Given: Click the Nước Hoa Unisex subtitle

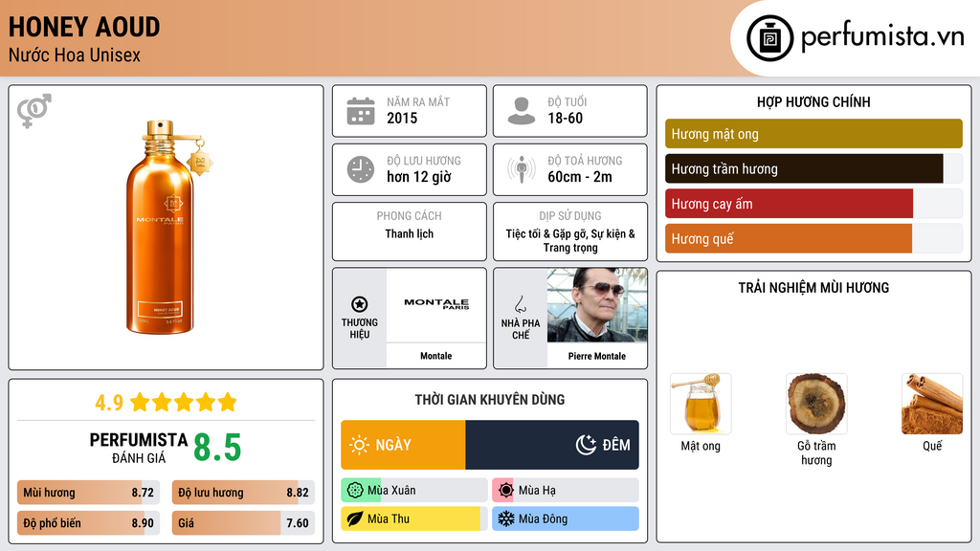Looking at the screenshot, I should tap(75, 55).
